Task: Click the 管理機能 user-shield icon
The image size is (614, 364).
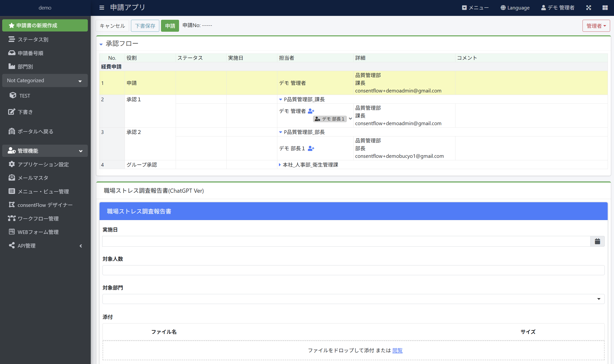Action: click(11, 150)
